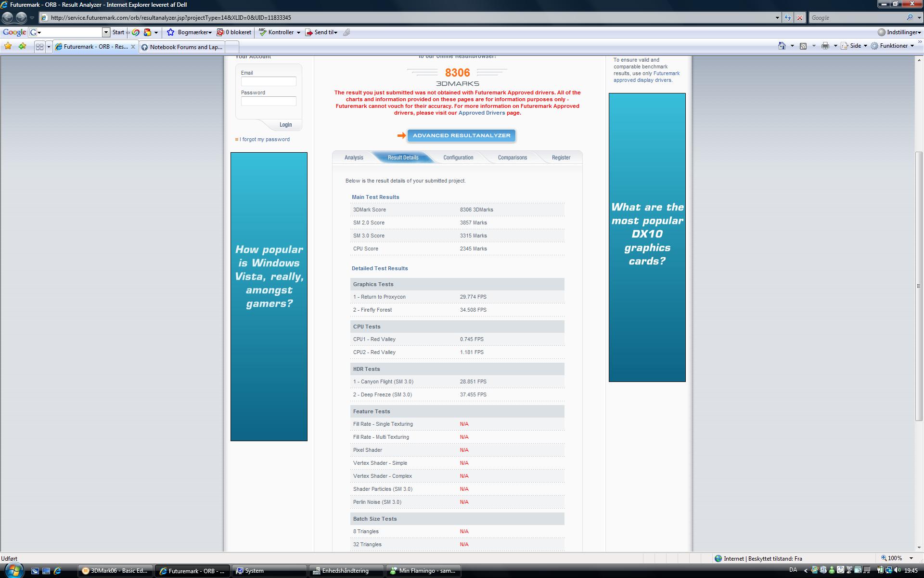This screenshot has height=578, width=924.
Task: Click the browser Back arrow button
Action: click(x=8, y=17)
